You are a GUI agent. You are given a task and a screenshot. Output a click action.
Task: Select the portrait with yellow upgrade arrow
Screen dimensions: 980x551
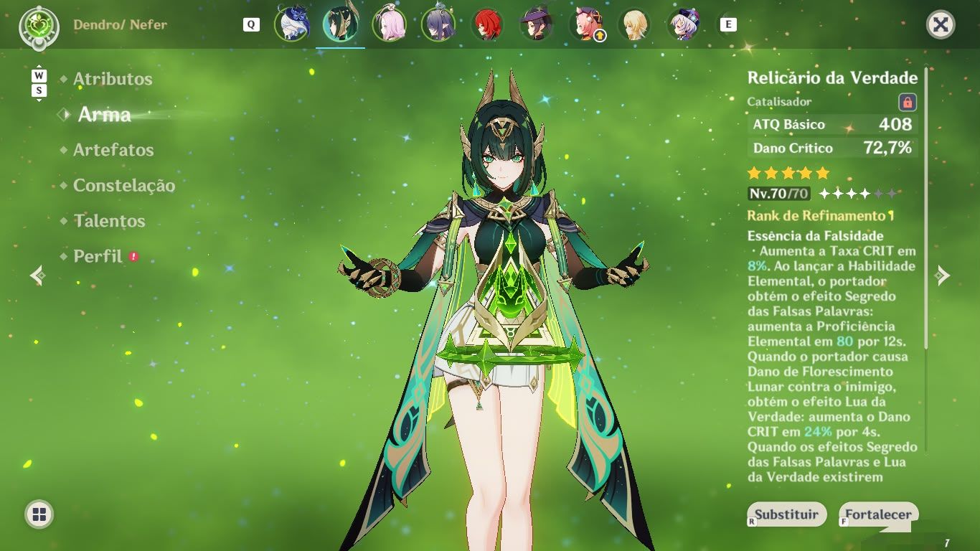click(x=587, y=24)
